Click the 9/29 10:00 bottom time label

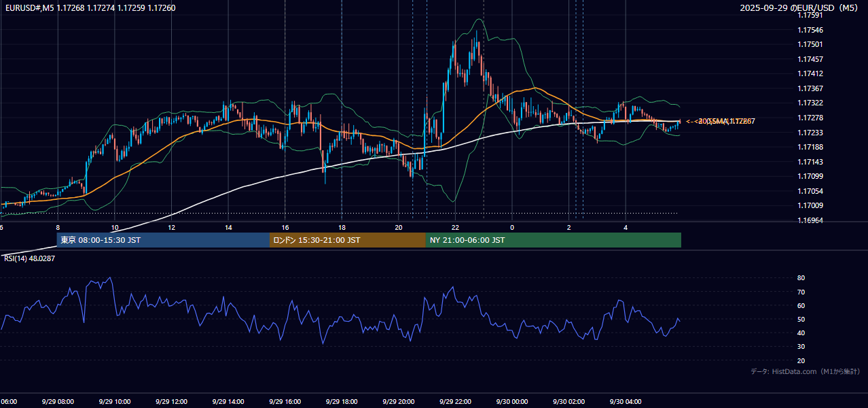tap(115, 402)
